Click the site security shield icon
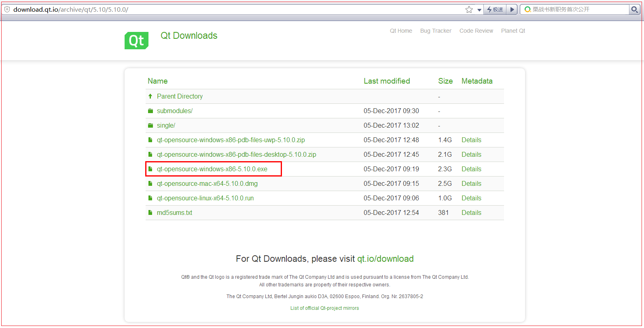Screen dimensions: 644x328 pos(7,9)
